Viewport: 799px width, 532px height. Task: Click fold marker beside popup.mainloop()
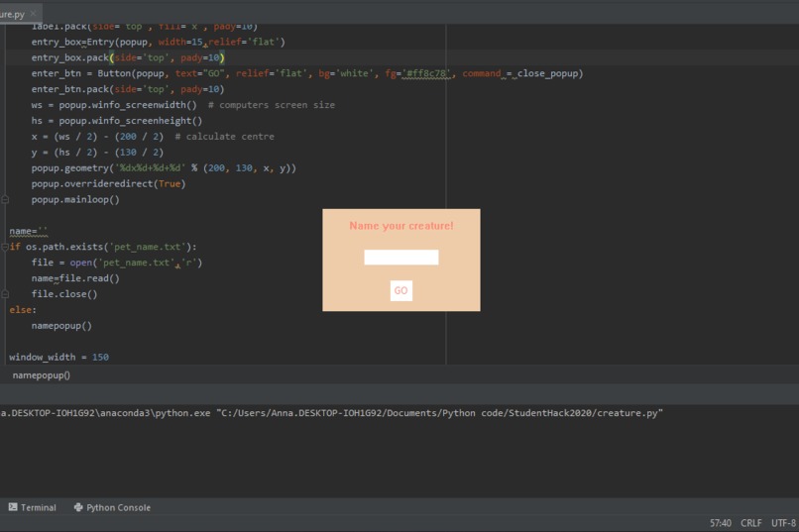(5, 199)
